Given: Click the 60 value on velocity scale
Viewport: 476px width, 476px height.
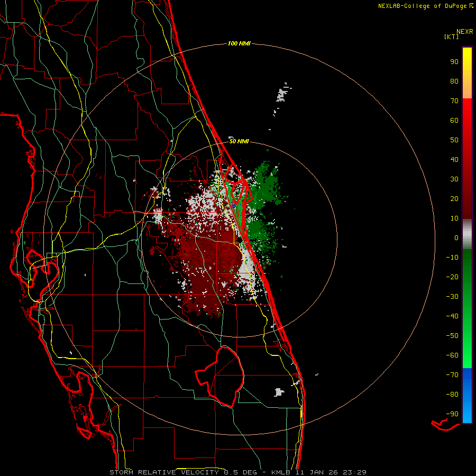Looking at the screenshot, I should (x=454, y=121).
